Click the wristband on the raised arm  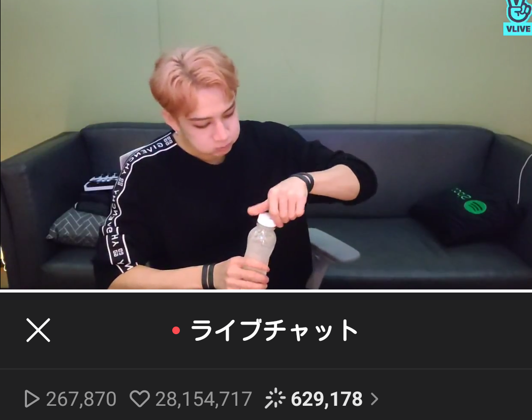(x=304, y=181)
